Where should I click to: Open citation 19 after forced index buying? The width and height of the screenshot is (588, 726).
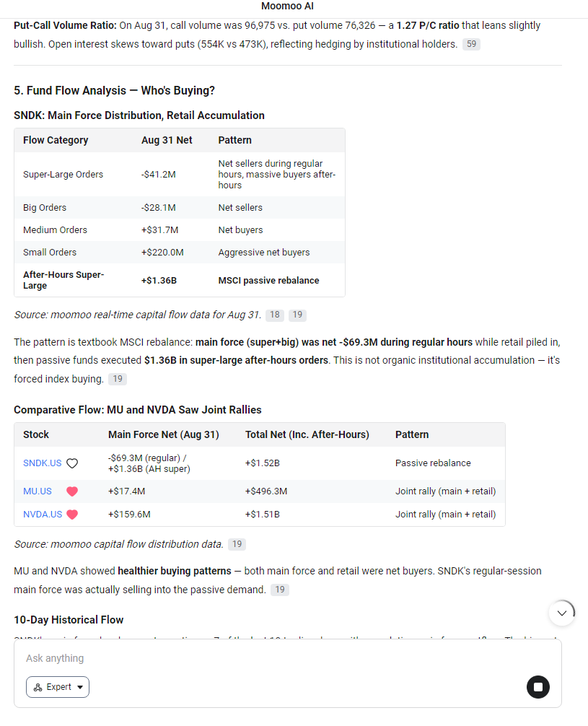tap(118, 379)
